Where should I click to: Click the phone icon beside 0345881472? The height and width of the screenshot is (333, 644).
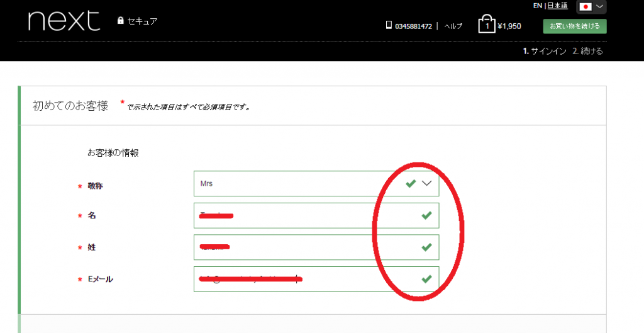point(389,25)
